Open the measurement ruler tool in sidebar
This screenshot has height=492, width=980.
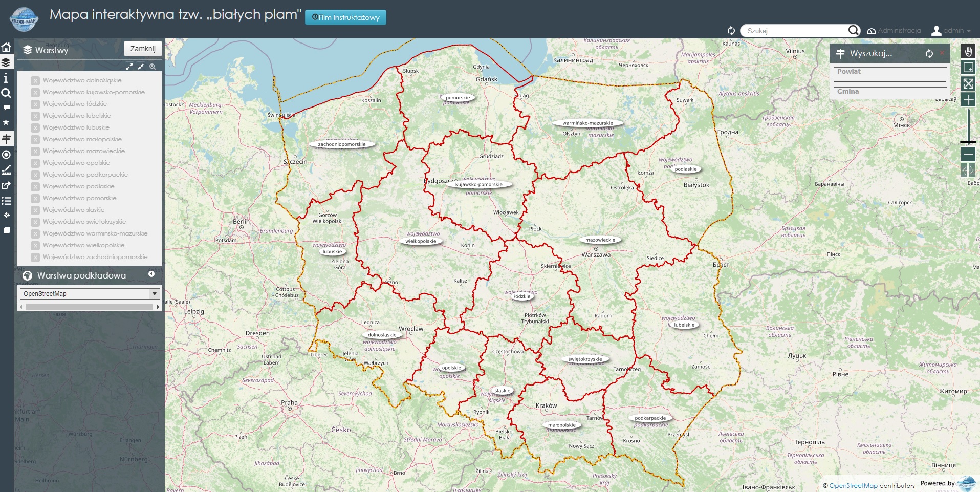click(x=6, y=169)
